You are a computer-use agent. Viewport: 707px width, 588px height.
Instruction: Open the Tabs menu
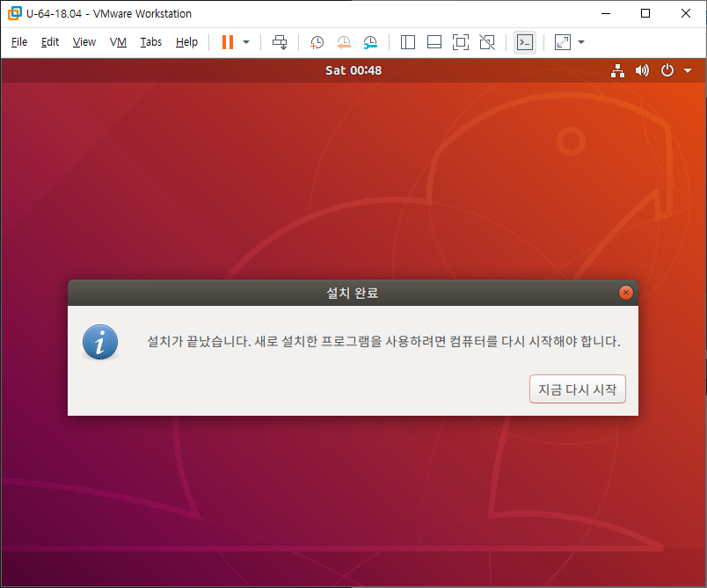click(x=150, y=42)
